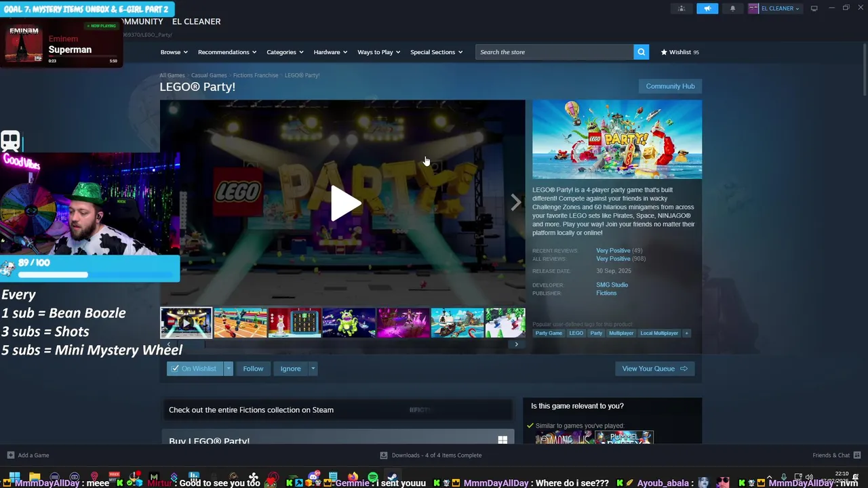Open the notifications bell
This screenshot has height=488, width=868.
pyautogui.click(x=732, y=8)
